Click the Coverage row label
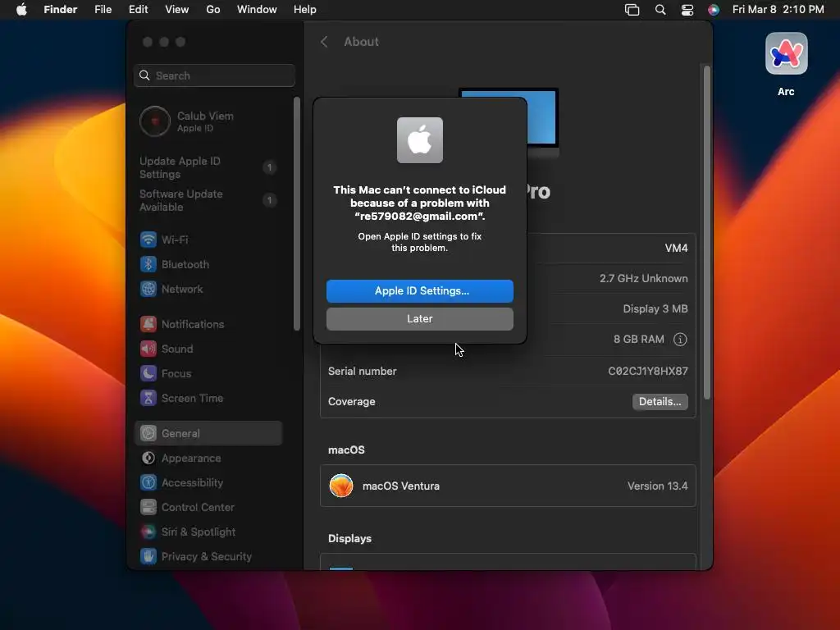Screen dimensions: 840x630 coord(351,402)
